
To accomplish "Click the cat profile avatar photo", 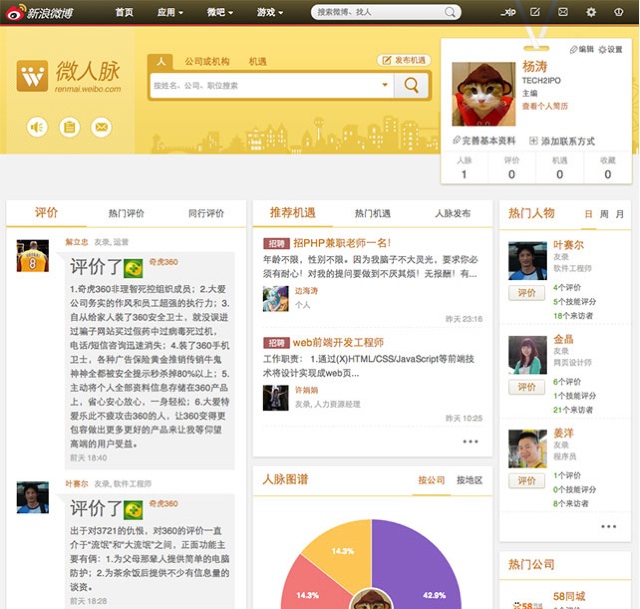I will 484,94.
